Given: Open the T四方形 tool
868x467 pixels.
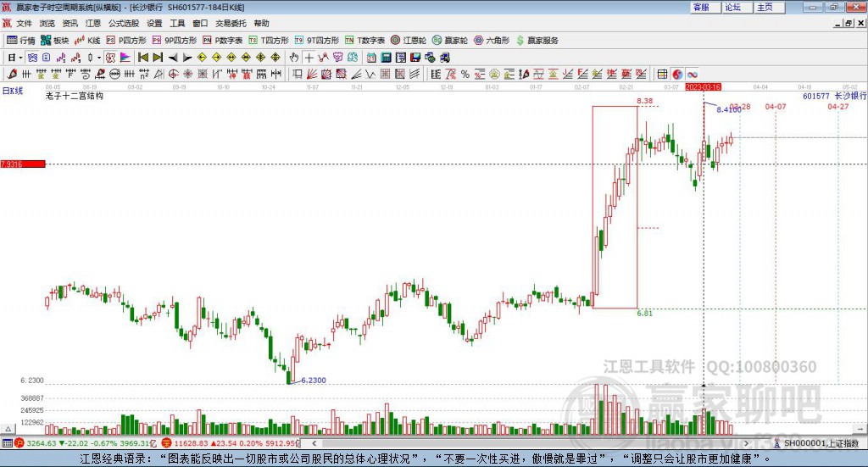Looking at the screenshot, I should point(269,41).
